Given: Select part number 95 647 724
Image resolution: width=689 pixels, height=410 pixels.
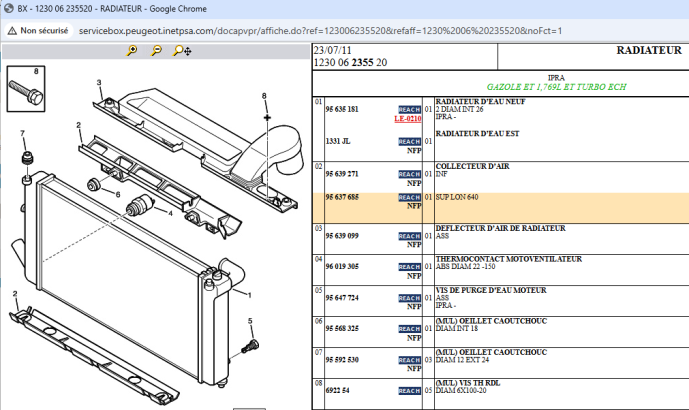Looking at the screenshot, I should (342, 298).
